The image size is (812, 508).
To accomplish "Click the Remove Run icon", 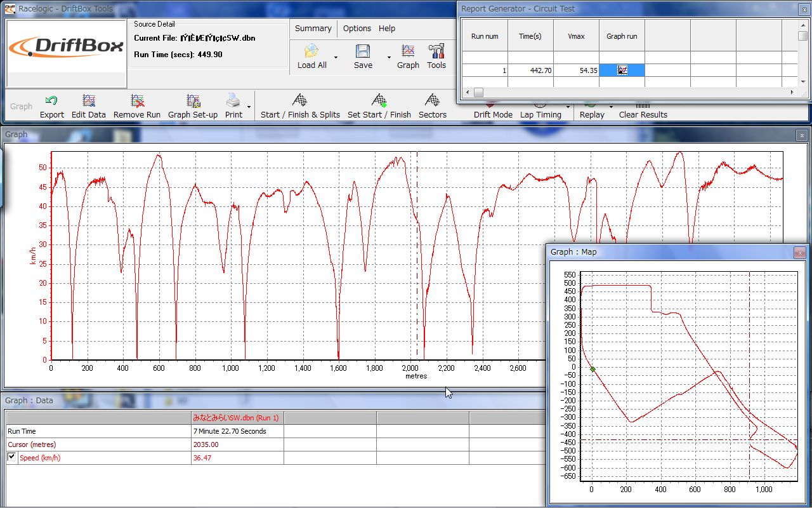I will [x=137, y=101].
